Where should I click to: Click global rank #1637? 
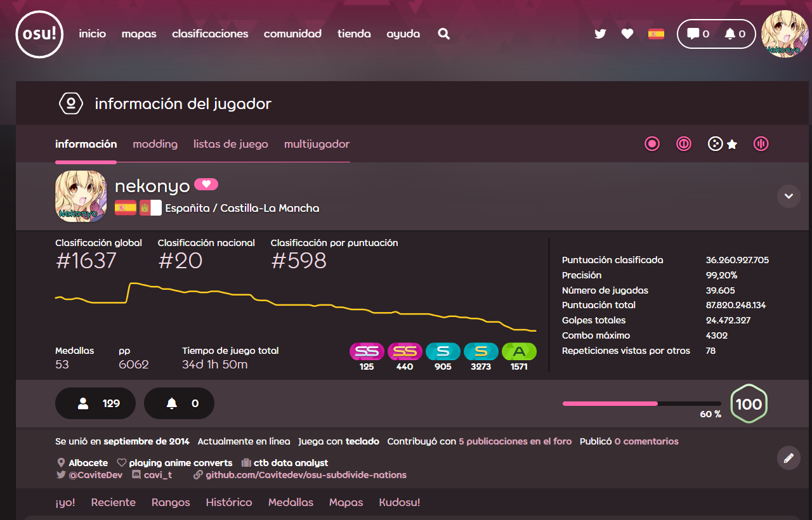pos(86,261)
